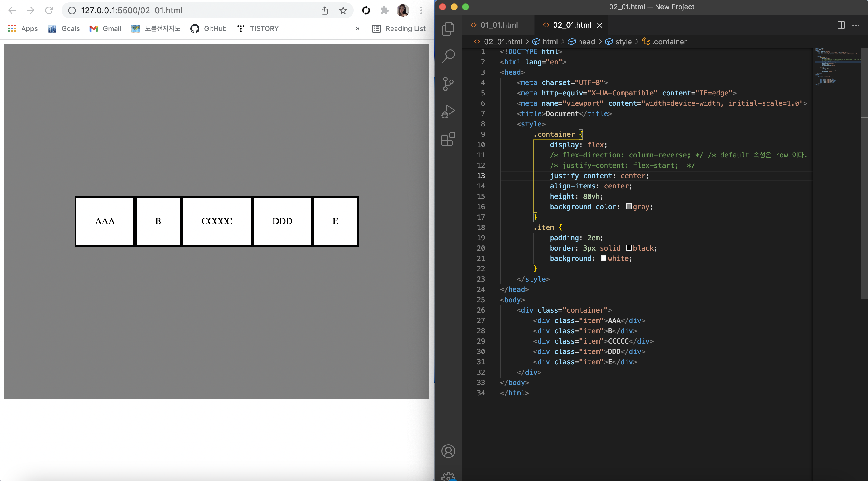Open the Search view in activity bar
This screenshot has height=481, width=868.
coord(448,56)
